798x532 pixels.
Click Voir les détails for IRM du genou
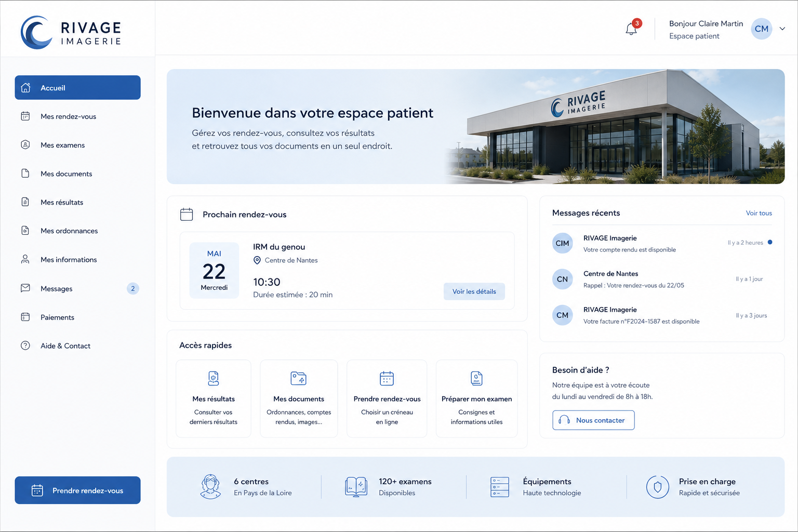pyautogui.click(x=474, y=291)
